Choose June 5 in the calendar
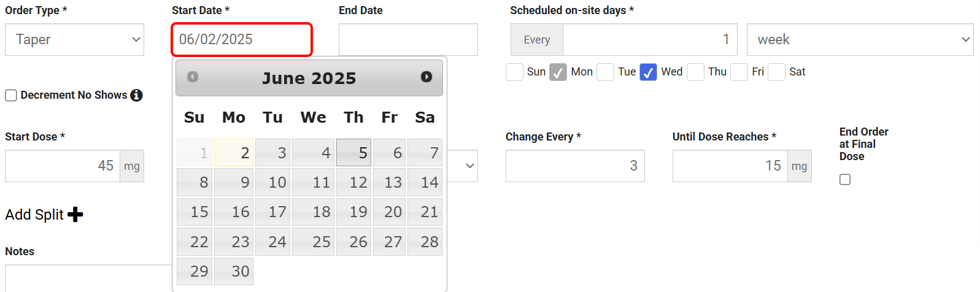 point(354,153)
